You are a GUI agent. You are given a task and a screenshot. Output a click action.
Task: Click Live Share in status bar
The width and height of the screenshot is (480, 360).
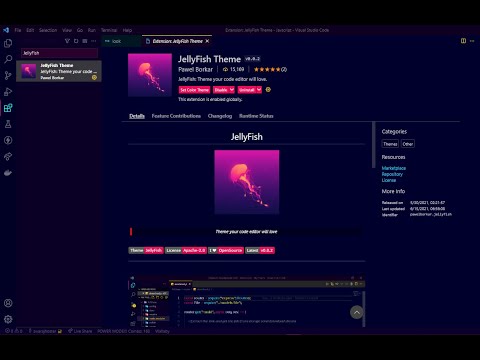point(80,331)
